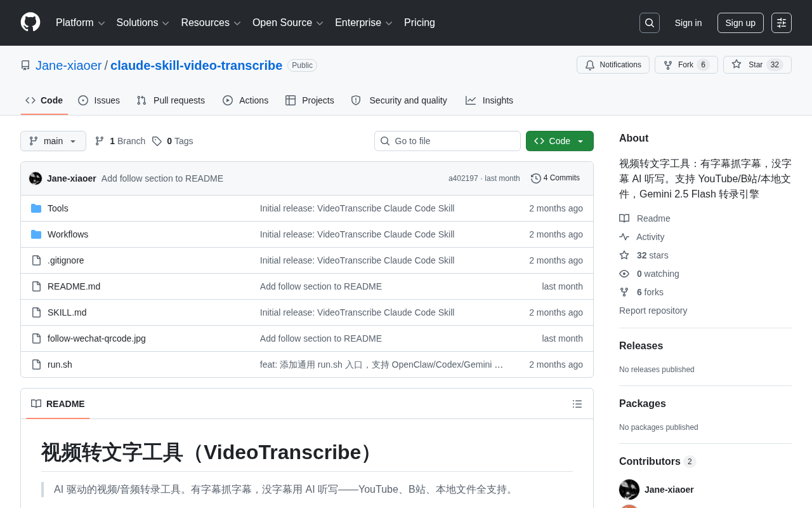Click the eye icon beside 0 watching
Image resolution: width=812 pixels, height=508 pixels.
(624, 274)
